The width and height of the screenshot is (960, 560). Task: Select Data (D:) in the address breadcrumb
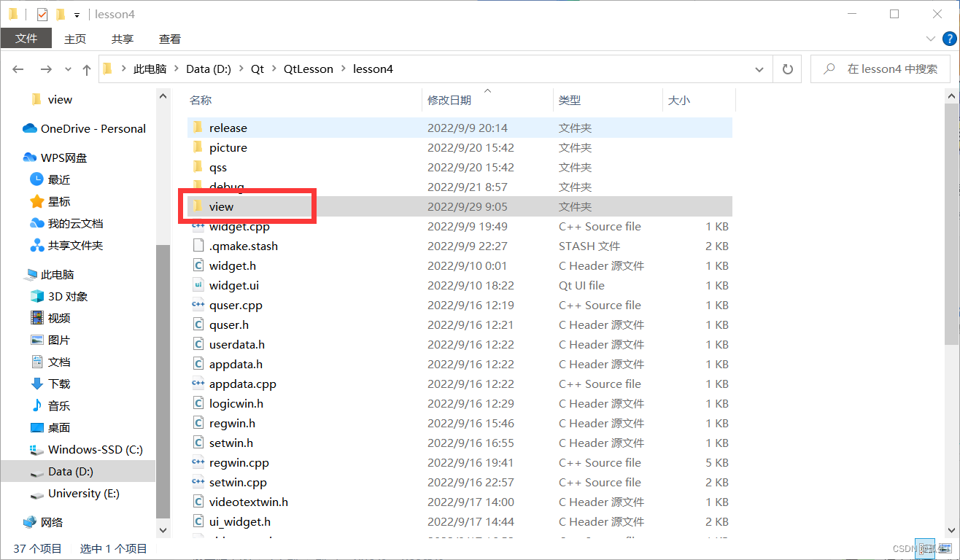pos(209,69)
